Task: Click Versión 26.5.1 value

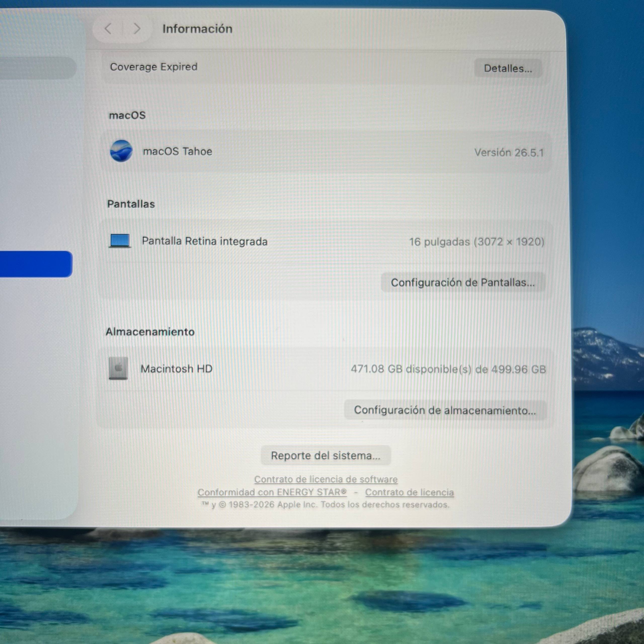Action: [x=509, y=153]
